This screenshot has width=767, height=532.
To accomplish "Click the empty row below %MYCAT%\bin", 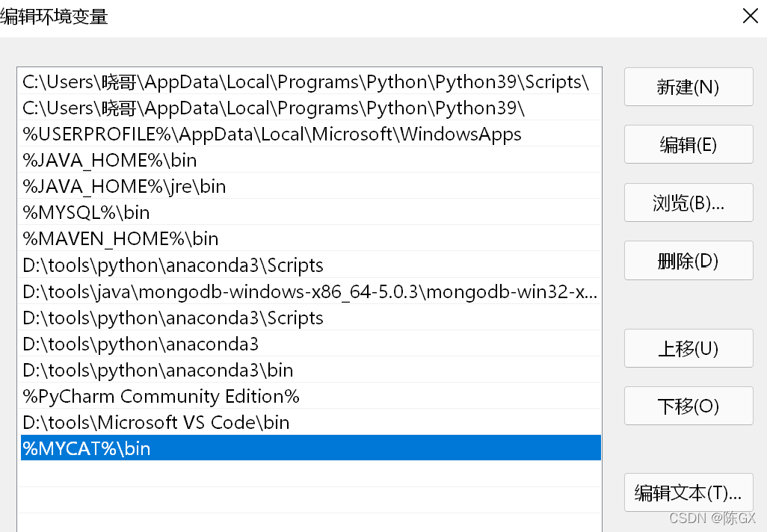I will pos(311,474).
